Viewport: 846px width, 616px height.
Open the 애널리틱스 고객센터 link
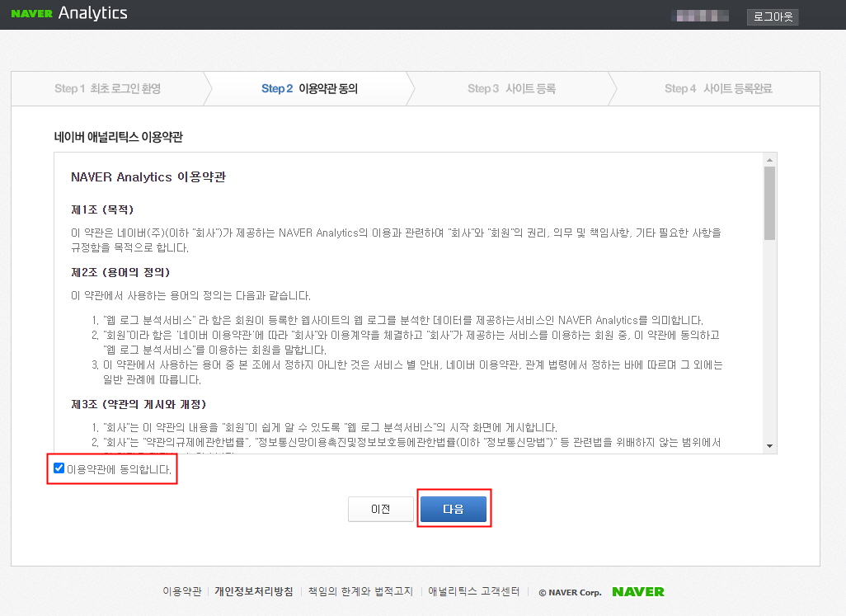coord(472,592)
